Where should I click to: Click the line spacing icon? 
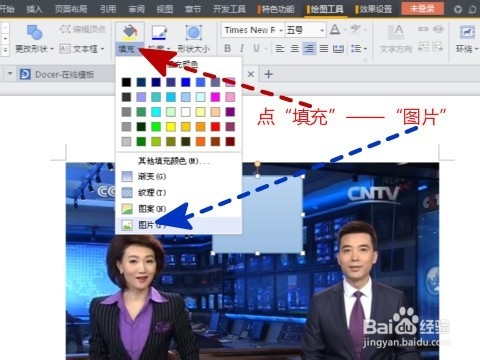(356, 49)
